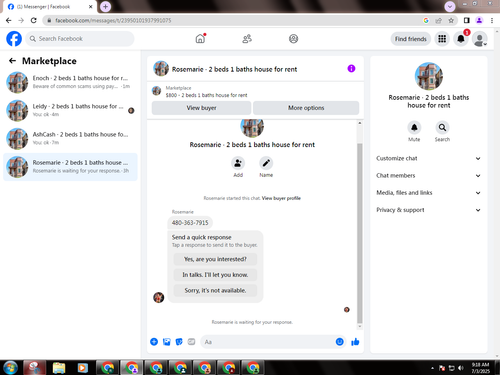This screenshot has height=375, width=500.
Task: Click the browser address bar URL
Action: point(113,20)
